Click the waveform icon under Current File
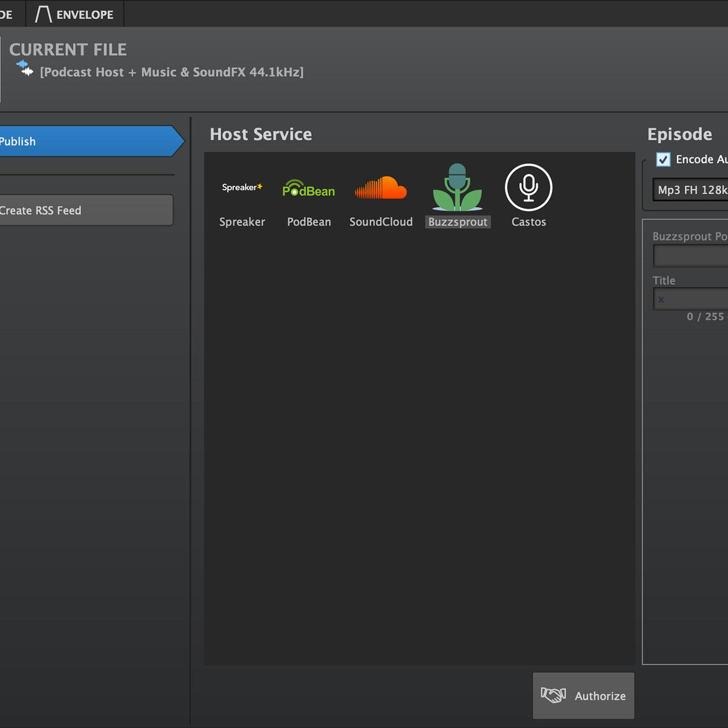Image resolution: width=728 pixels, height=728 pixels. coord(25,68)
